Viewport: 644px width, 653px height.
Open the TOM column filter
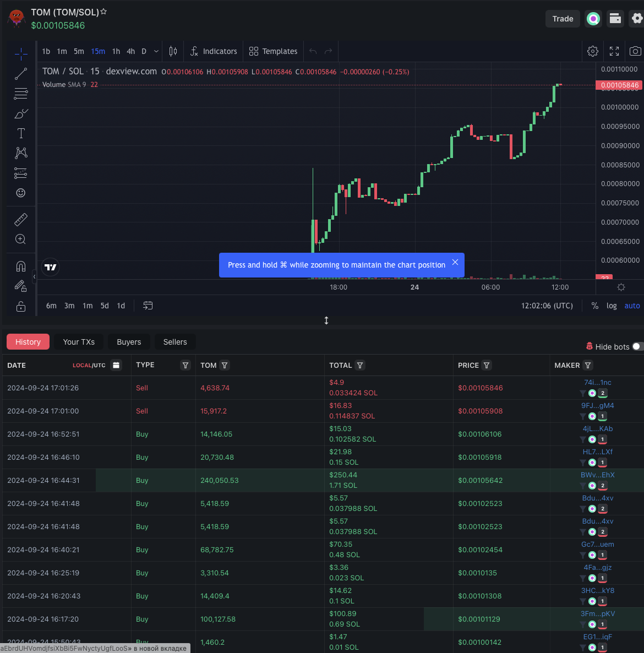225,365
